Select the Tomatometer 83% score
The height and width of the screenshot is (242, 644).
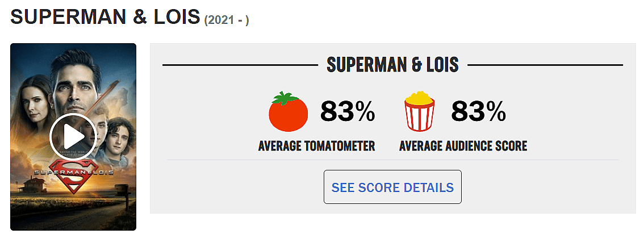pos(348,111)
